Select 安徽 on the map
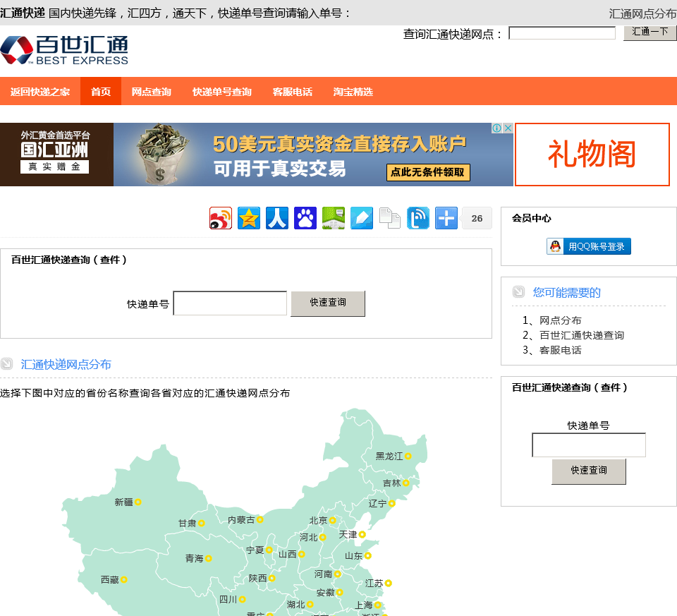The height and width of the screenshot is (616, 677). click(329, 593)
